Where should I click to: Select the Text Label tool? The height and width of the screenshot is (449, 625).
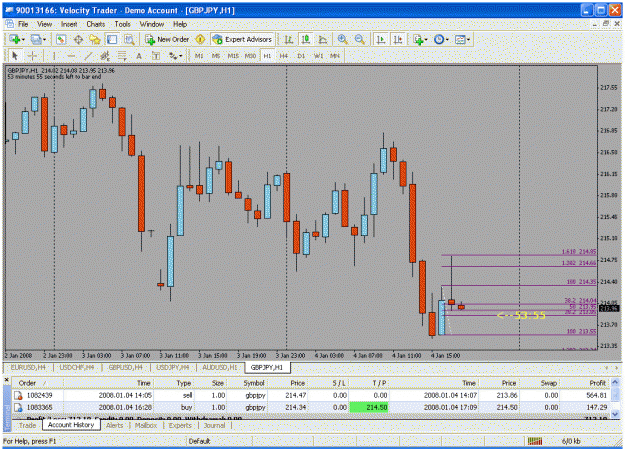coord(156,56)
